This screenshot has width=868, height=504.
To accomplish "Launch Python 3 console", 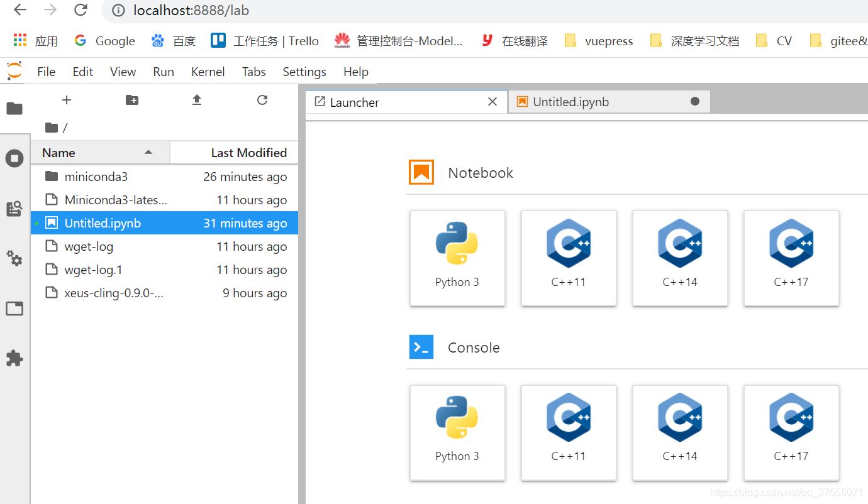I will tap(457, 432).
